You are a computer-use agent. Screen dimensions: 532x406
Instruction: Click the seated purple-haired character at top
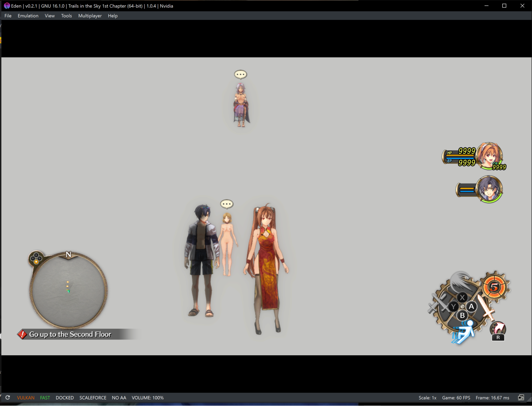tap(241, 105)
